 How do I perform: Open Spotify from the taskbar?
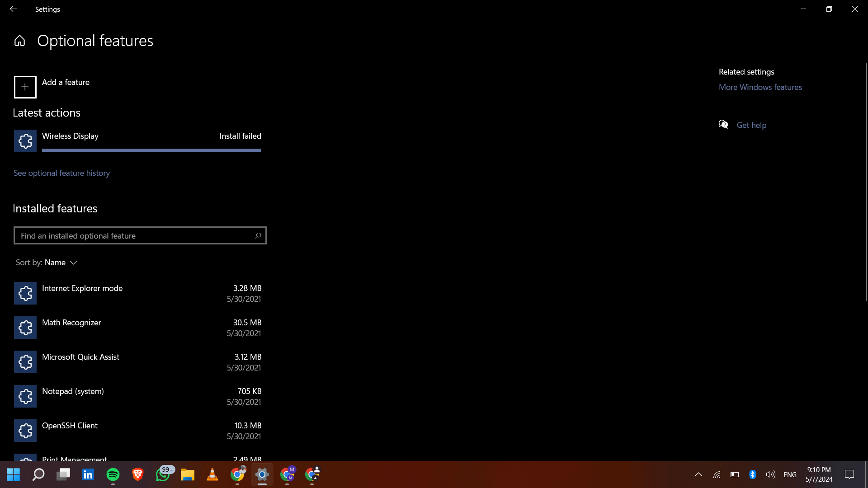pyautogui.click(x=113, y=474)
